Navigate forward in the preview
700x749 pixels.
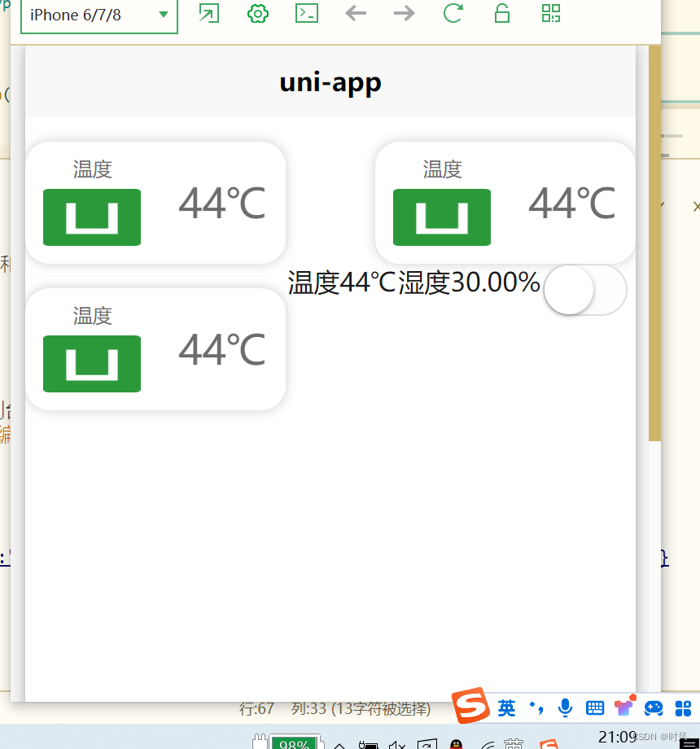pyautogui.click(x=405, y=14)
